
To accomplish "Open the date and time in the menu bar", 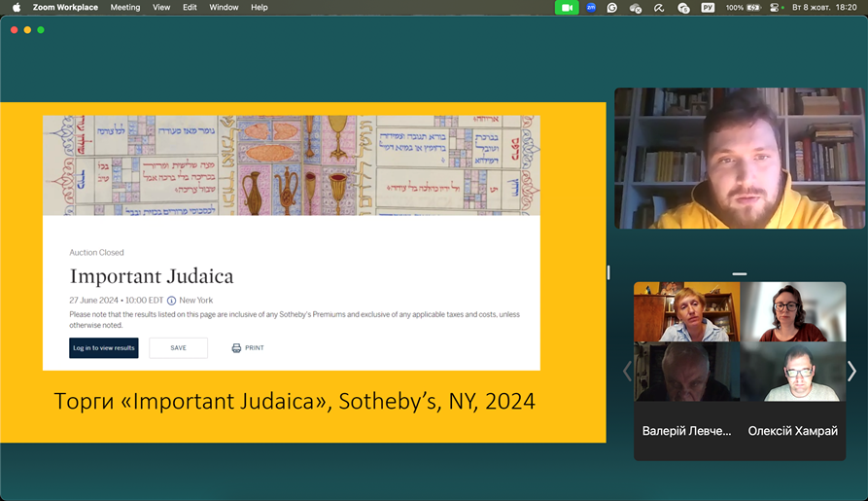I will pyautogui.click(x=824, y=7).
